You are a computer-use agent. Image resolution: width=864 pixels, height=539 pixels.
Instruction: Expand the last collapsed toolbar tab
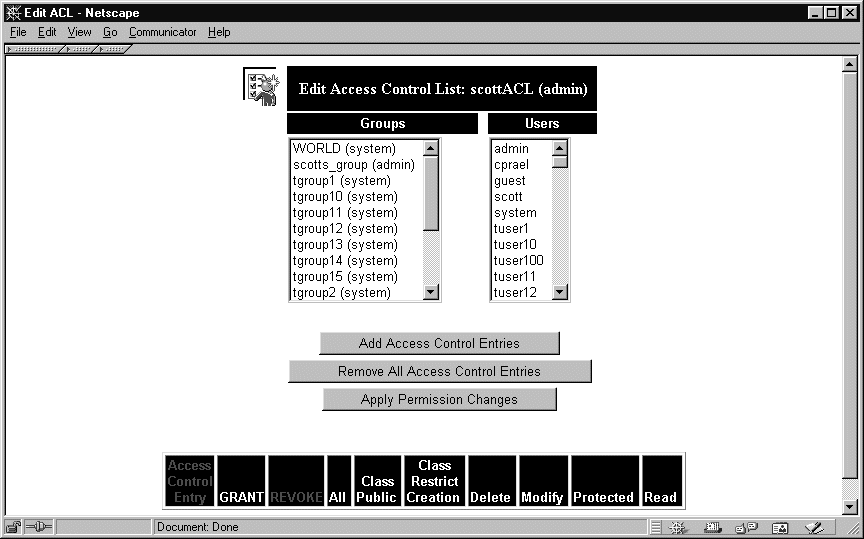pyautogui.click(x=113, y=49)
